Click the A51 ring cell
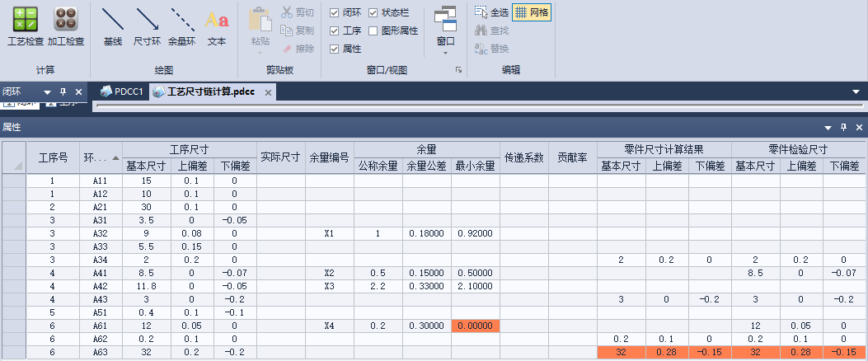868x361 pixels. point(101,313)
